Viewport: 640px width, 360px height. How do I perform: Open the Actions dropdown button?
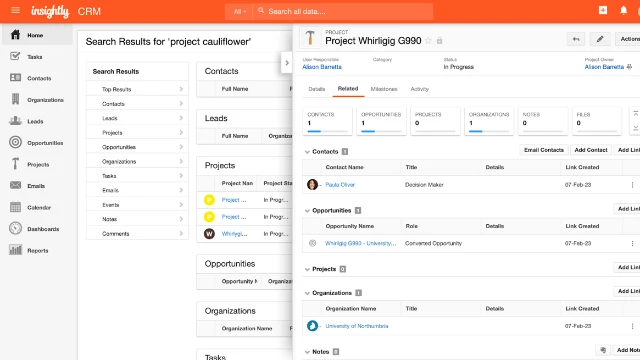pos(629,39)
